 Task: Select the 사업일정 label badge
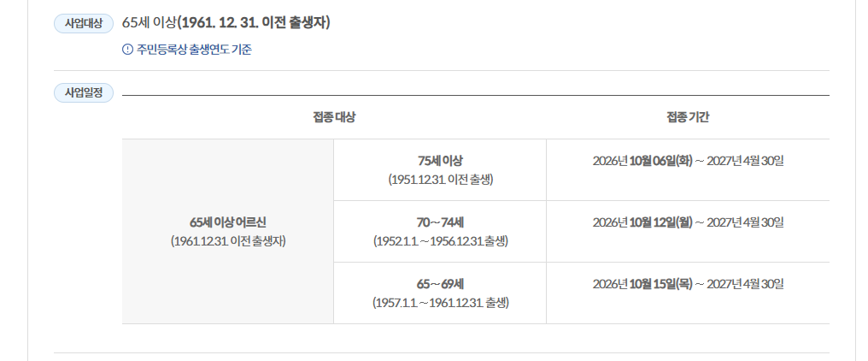84,93
